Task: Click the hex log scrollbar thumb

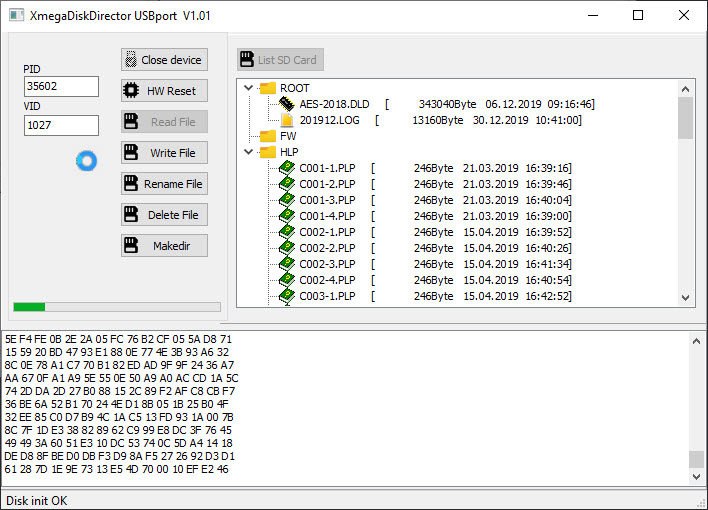Action: click(696, 459)
